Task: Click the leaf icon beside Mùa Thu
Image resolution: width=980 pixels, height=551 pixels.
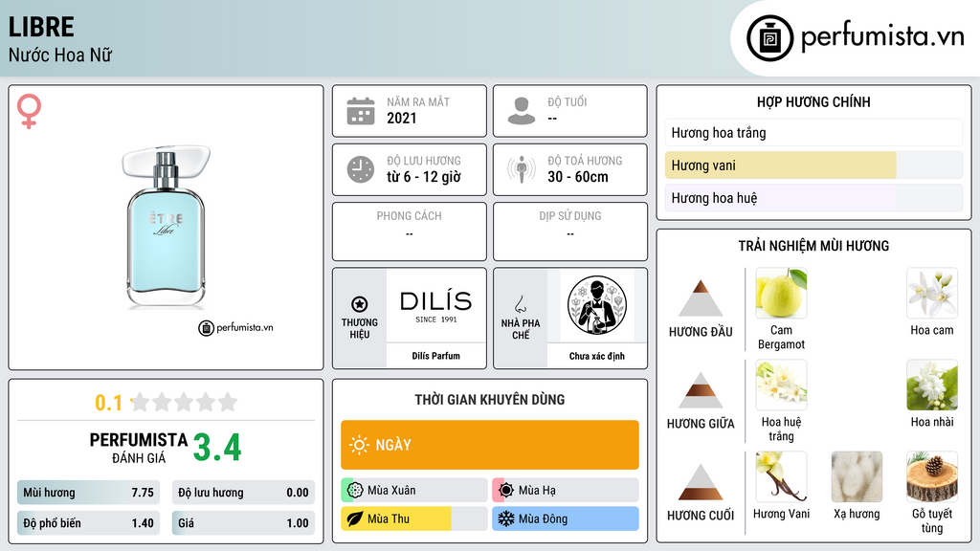Action: pos(355,518)
